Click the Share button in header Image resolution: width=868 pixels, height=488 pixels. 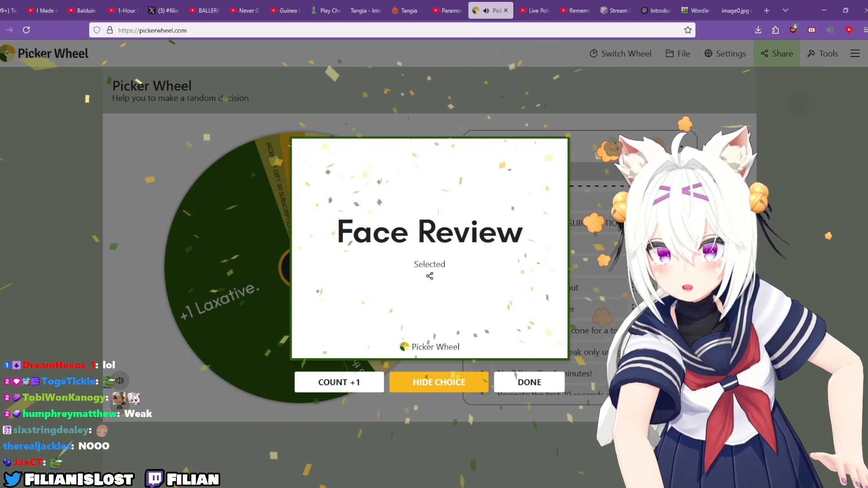pyautogui.click(x=777, y=53)
